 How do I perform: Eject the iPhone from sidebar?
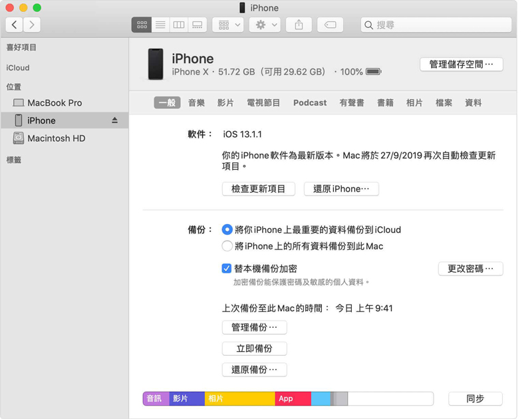pyautogui.click(x=114, y=120)
